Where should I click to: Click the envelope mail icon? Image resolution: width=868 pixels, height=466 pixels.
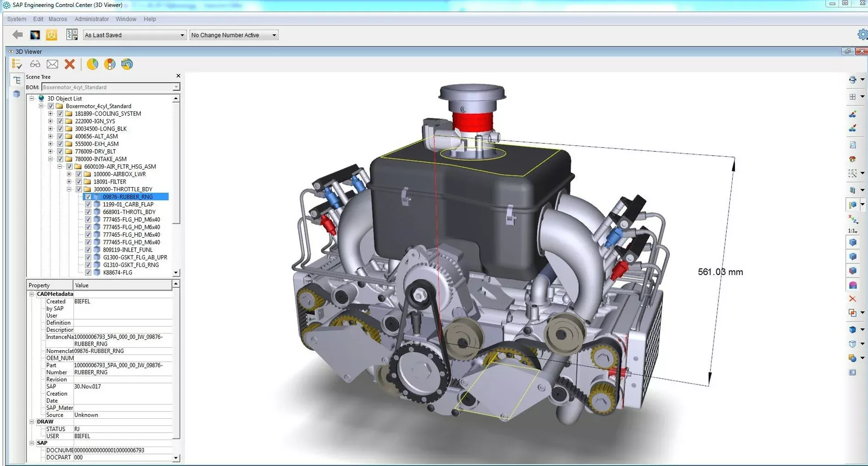(x=52, y=64)
